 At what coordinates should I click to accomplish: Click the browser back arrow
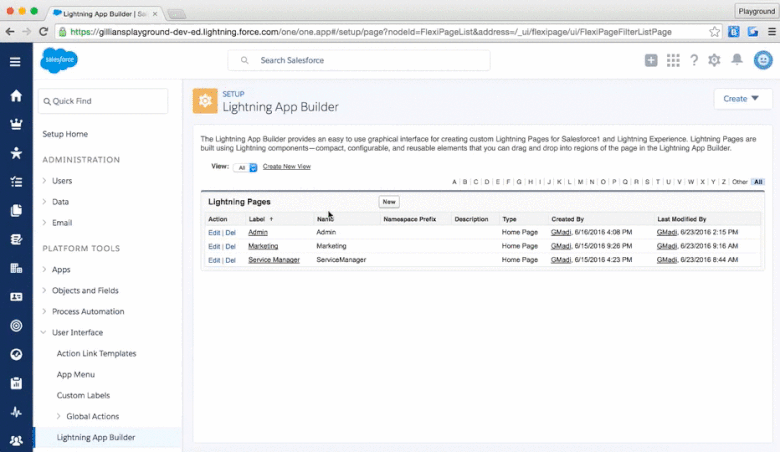(10, 32)
